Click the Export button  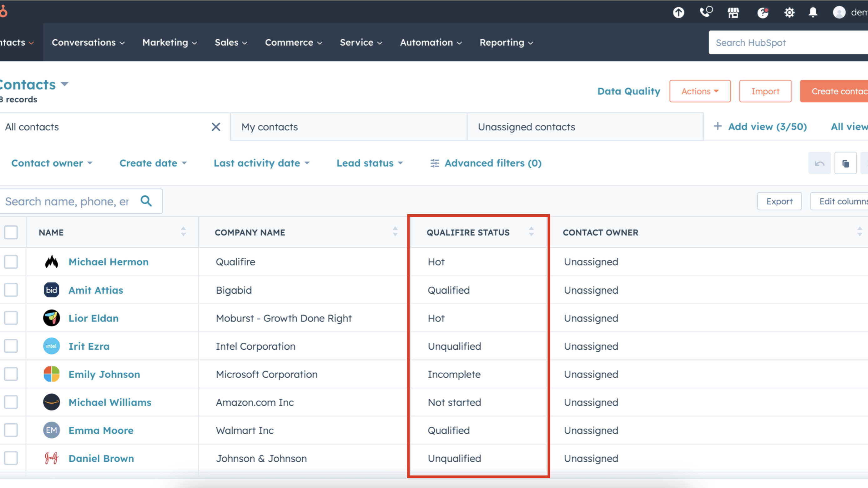tap(779, 202)
